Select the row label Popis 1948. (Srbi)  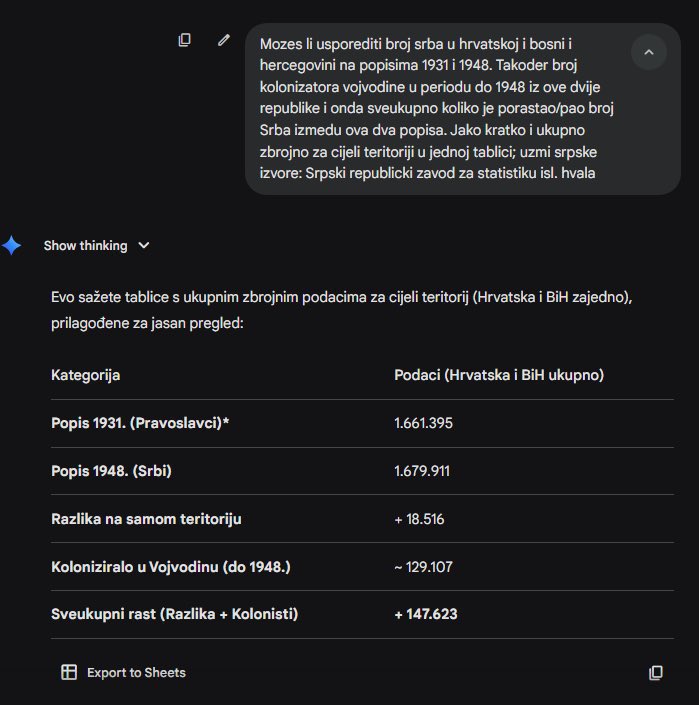click(111, 471)
